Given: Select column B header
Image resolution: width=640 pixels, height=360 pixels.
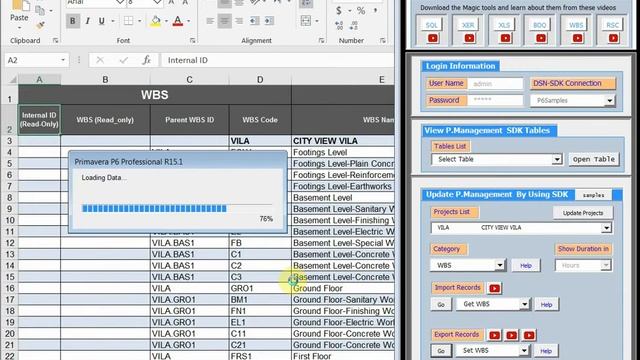Looking at the screenshot, I should coord(105,80).
